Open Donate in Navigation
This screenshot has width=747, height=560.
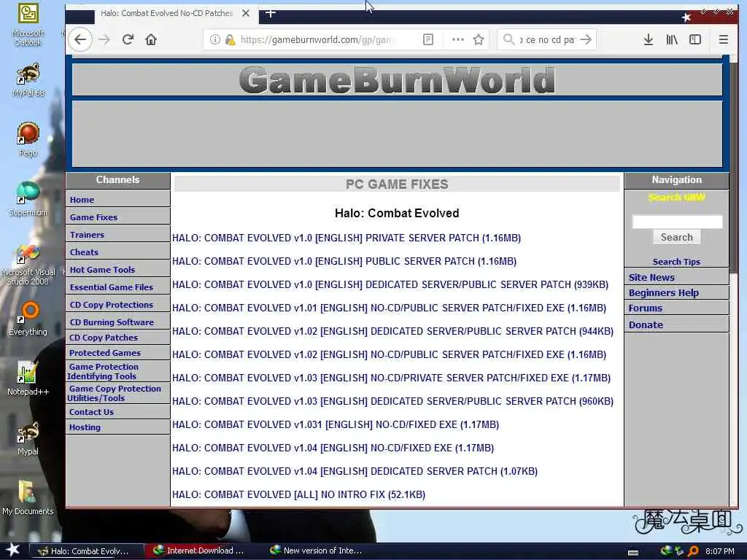(x=646, y=324)
